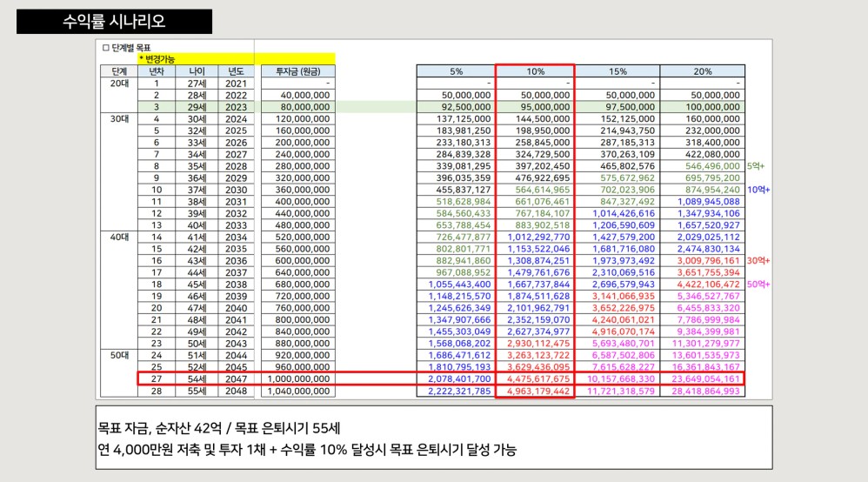
Task: Click the year cell 2024
Action: coord(237,119)
